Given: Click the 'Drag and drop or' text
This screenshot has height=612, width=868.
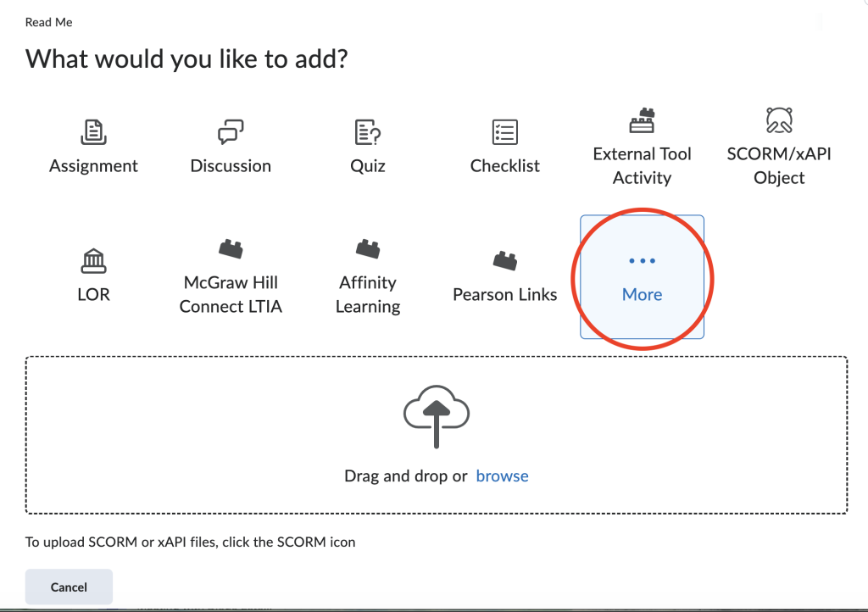Looking at the screenshot, I should pyautogui.click(x=406, y=476).
